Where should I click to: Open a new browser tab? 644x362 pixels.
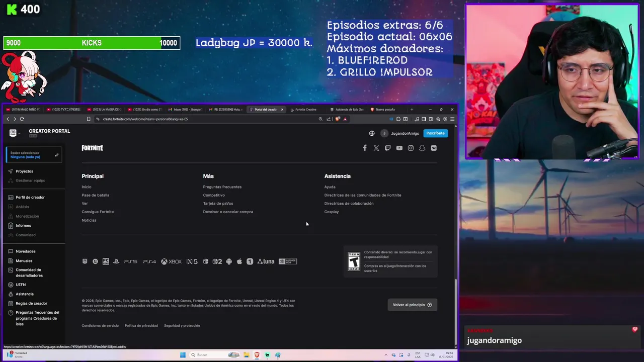pos(412,109)
